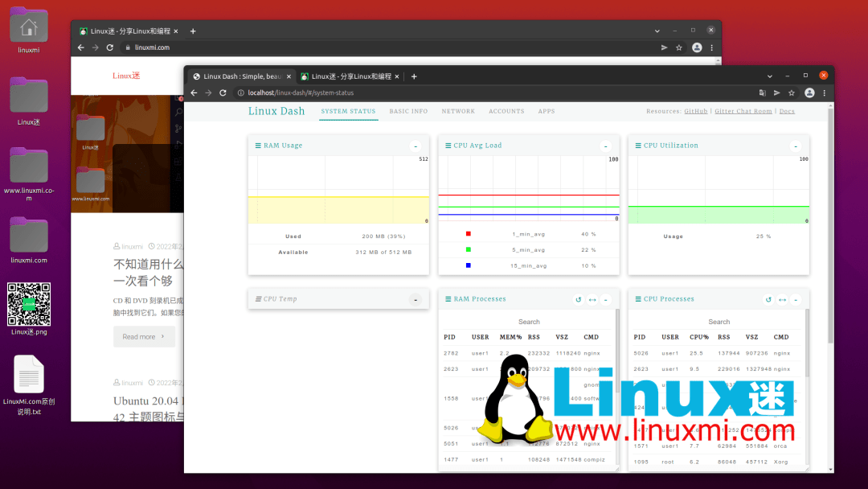Collapse the CPU Avg Load widget
Image resolution: width=868 pixels, height=489 pixels.
point(605,146)
